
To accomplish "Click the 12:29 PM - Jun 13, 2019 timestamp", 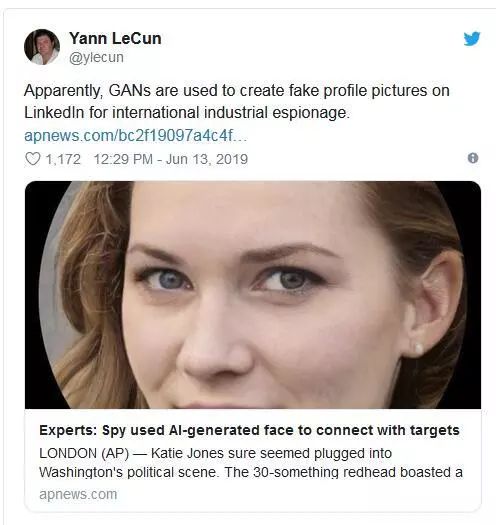I will click(171, 159).
